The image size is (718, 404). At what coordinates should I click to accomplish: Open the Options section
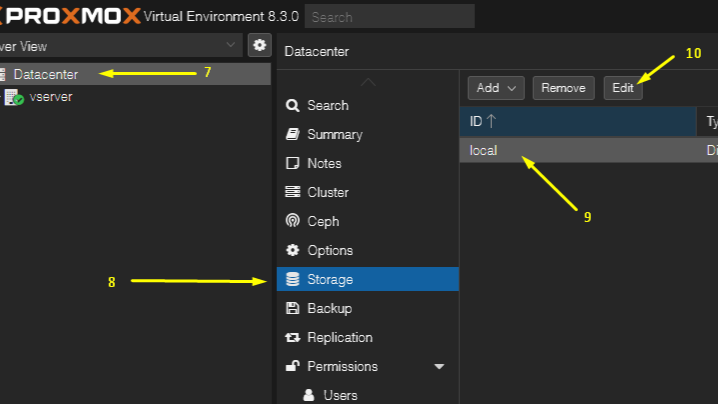368,250
